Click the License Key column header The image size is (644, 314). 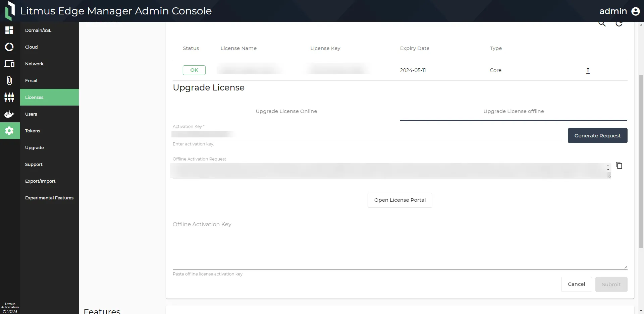point(325,48)
